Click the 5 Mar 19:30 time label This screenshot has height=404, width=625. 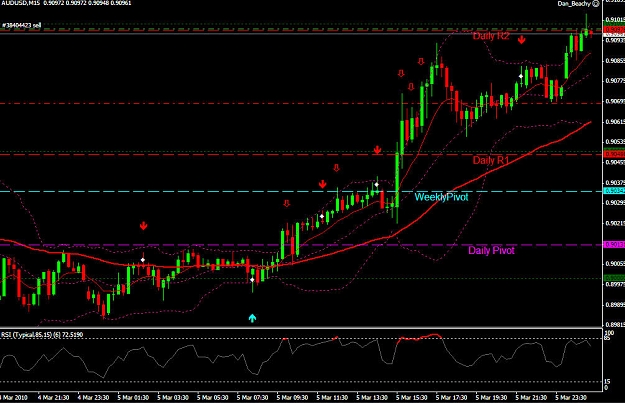tap(491, 398)
